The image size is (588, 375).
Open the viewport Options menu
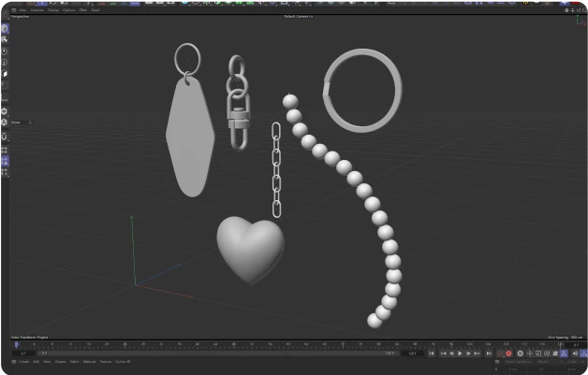coord(69,10)
